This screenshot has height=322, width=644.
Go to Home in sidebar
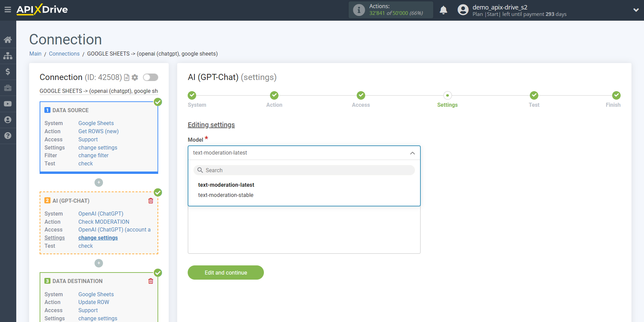[8, 40]
